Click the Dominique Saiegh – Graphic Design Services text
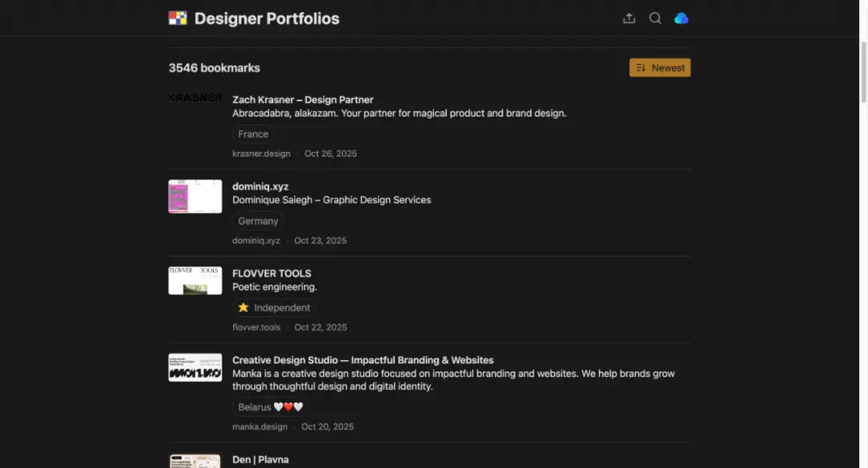The height and width of the screenshot is (468, 868). [332, 200]
